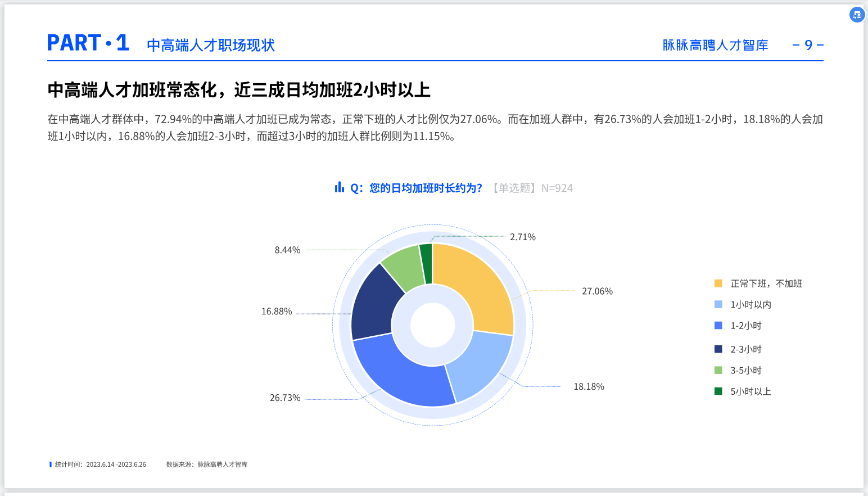Click the 16.88% data label
Screen dimensions: 868x496
click(277, 312)
